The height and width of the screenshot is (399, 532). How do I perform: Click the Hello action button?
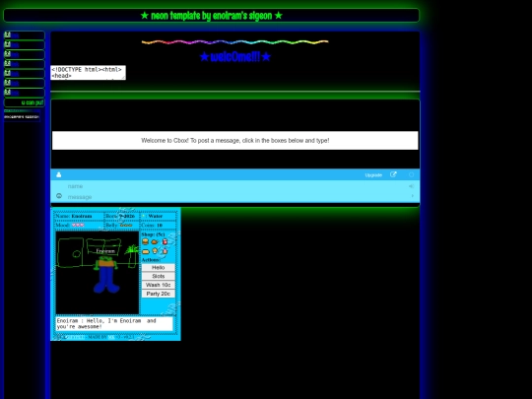click(158, 267)
